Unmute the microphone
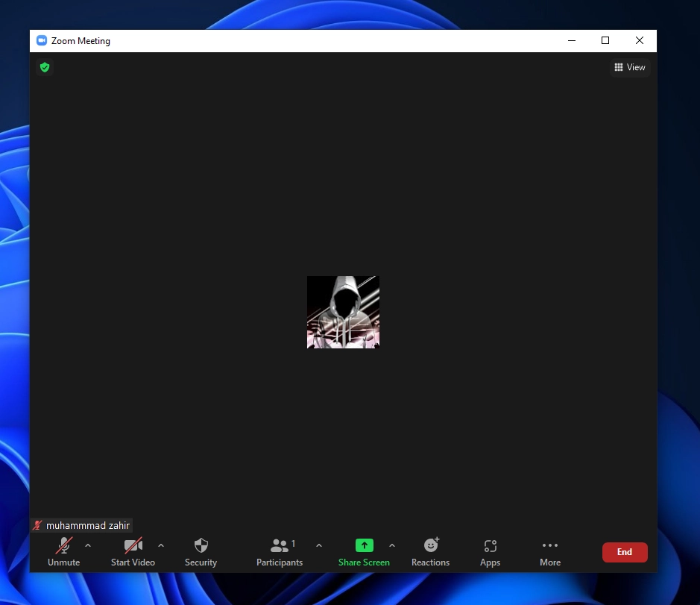Image resolution: width=700 pixels, height=605 pixels. pyautogui.click(x=64, y=547)
